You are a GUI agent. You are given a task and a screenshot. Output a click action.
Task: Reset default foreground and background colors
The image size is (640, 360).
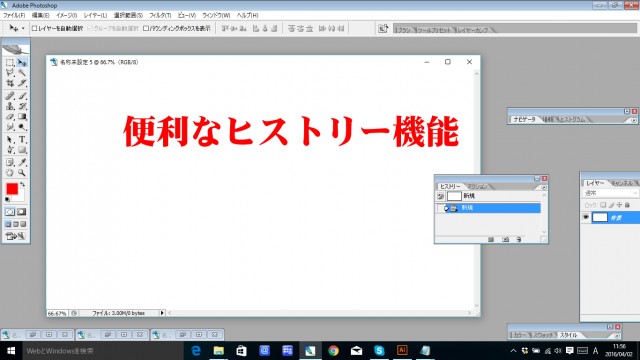pos(7,200)
